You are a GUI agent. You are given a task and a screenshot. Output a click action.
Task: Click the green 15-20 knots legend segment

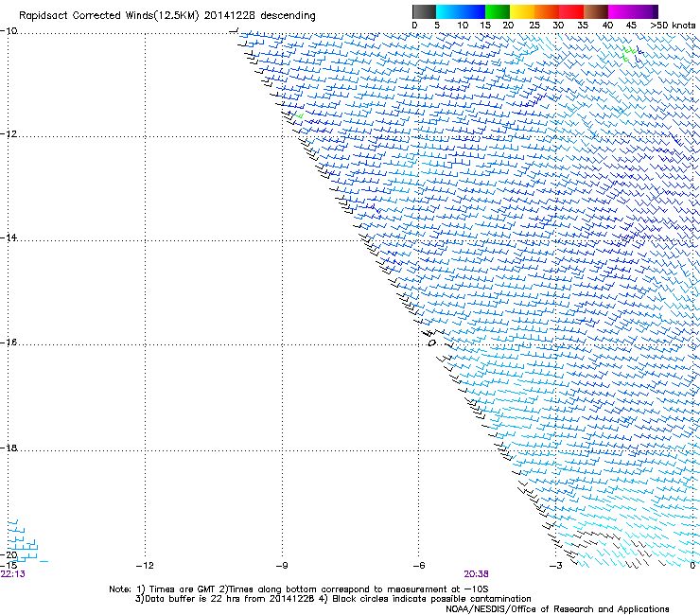[498, 11]
